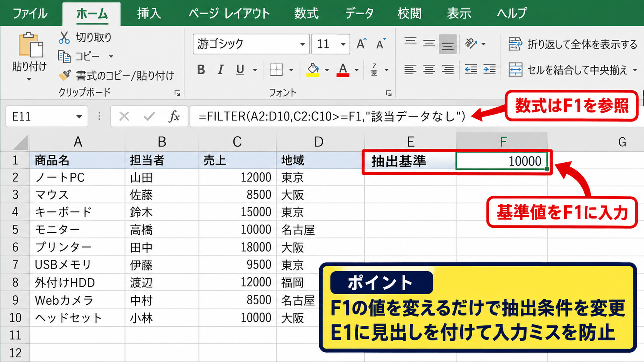Click the Borders grid icon
Screen dimensions: 644x362
(x=276, y=70)
